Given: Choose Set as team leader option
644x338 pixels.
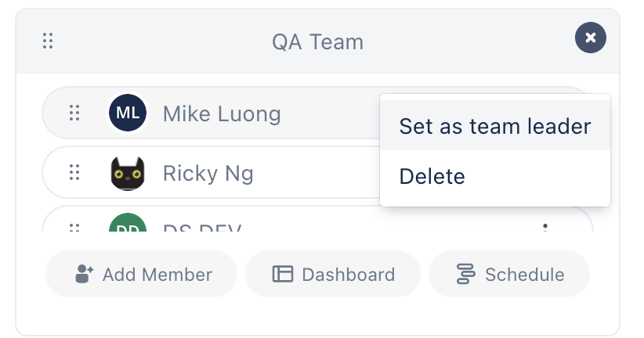Looking at the screenshot, I should coord(494,126).
